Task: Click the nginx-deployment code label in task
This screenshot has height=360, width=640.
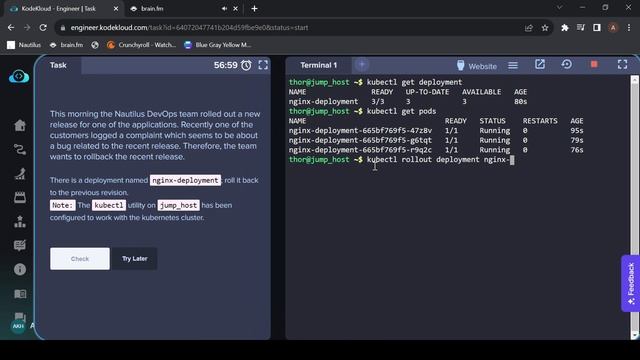Action: tap(185, 180)
